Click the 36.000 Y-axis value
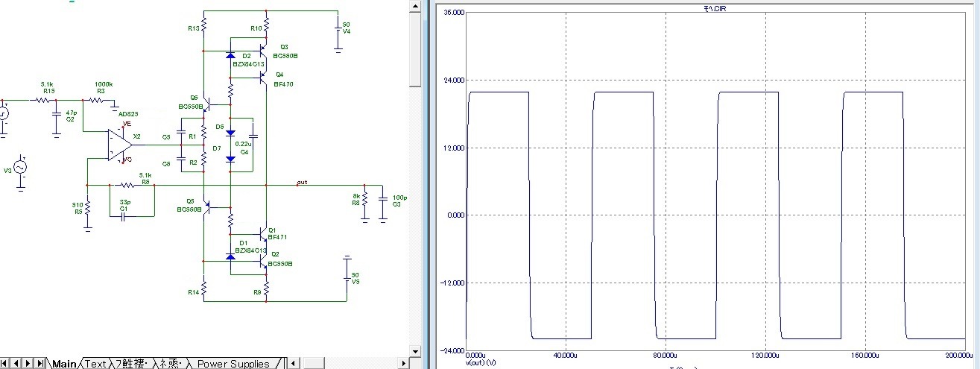The image size is (980, 369). pos(454,13)
